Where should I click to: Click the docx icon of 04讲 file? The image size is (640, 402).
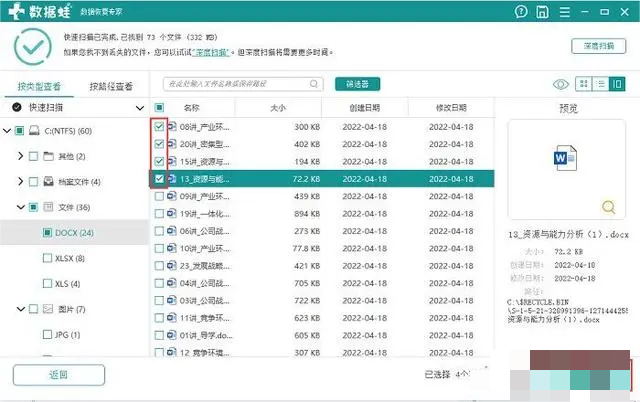click(x=172, y=283)
